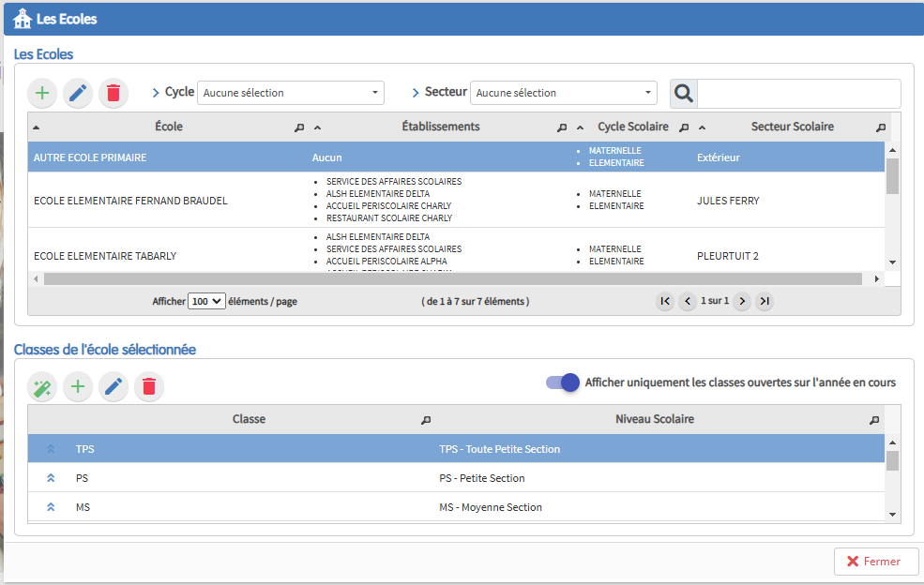Click the horizontal scrollbar of schools table

[x=452, y=278]
